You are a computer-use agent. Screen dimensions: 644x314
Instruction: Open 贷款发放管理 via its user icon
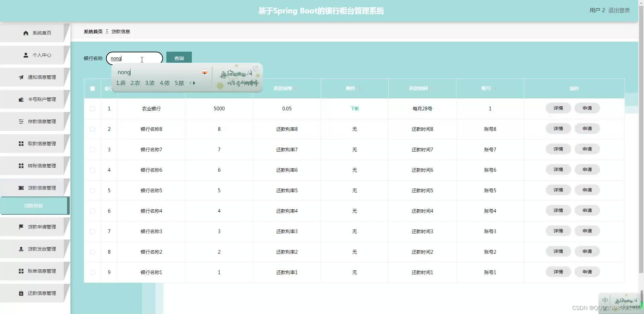21,249
